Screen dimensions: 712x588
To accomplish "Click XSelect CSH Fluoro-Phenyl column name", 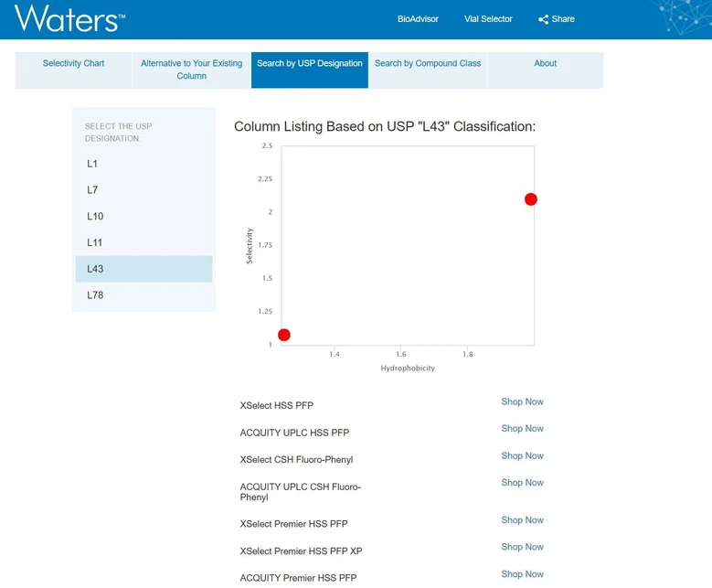I will [296, 459].
